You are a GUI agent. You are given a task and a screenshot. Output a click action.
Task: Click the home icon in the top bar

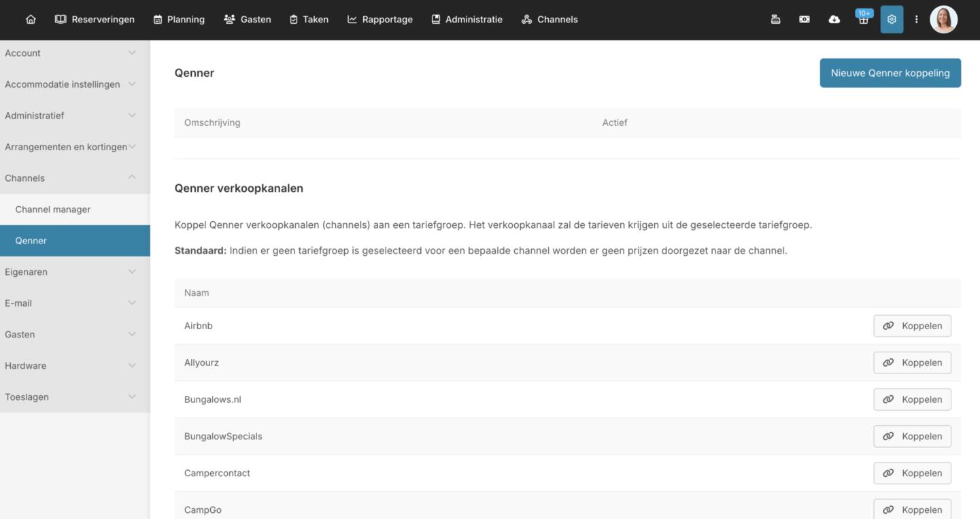[x=31, y=20]
